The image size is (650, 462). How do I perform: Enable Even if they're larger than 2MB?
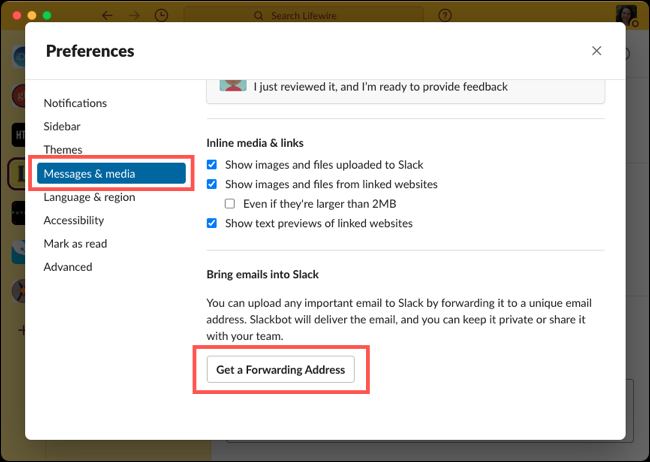[231, 204]
